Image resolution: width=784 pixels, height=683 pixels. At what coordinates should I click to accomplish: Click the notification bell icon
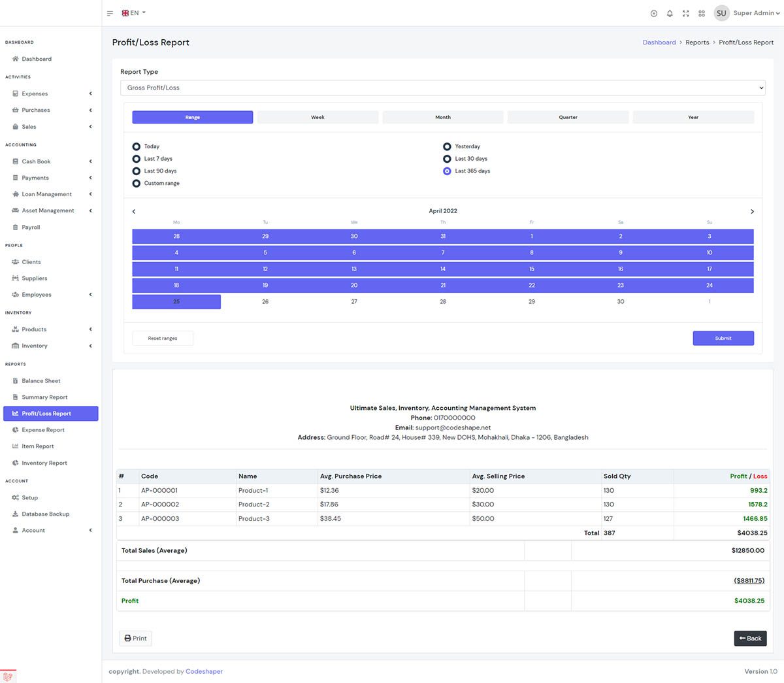(x=670, y=13)
